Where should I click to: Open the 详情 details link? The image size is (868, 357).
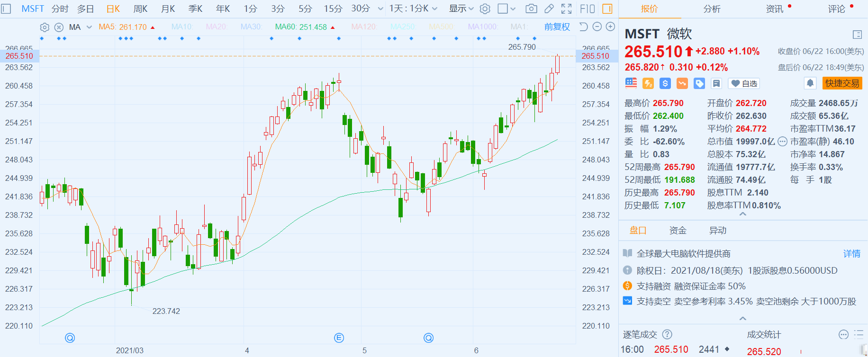point(851,254)
